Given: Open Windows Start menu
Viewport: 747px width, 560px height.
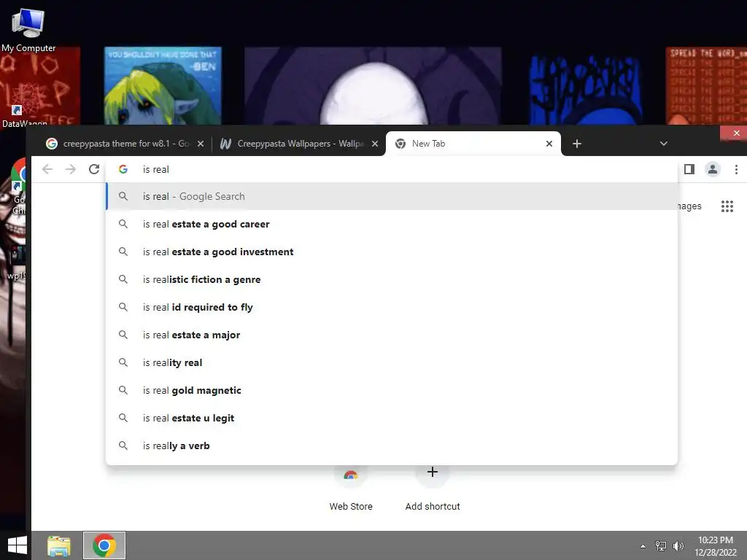Looking at the screenshot, I should tap(17, 545).
